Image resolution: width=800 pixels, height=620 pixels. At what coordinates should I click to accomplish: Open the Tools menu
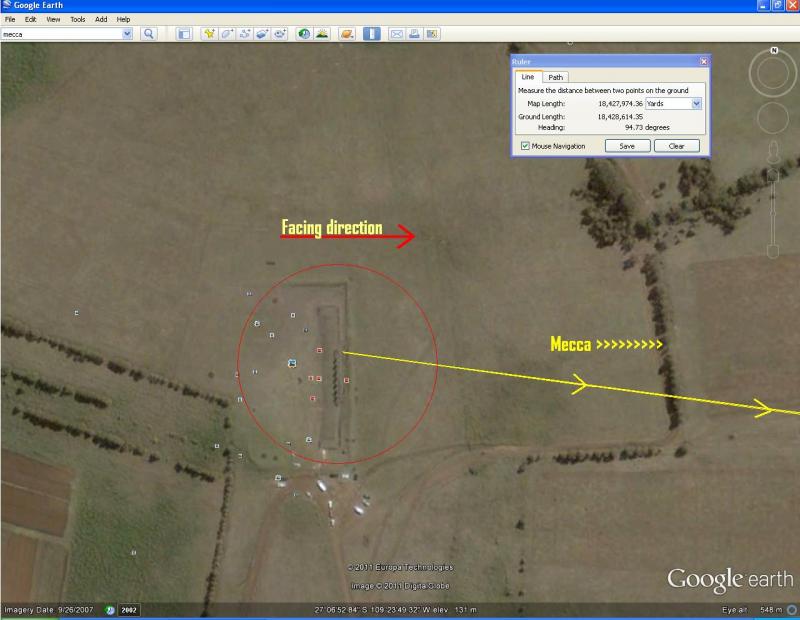point(77,19)
